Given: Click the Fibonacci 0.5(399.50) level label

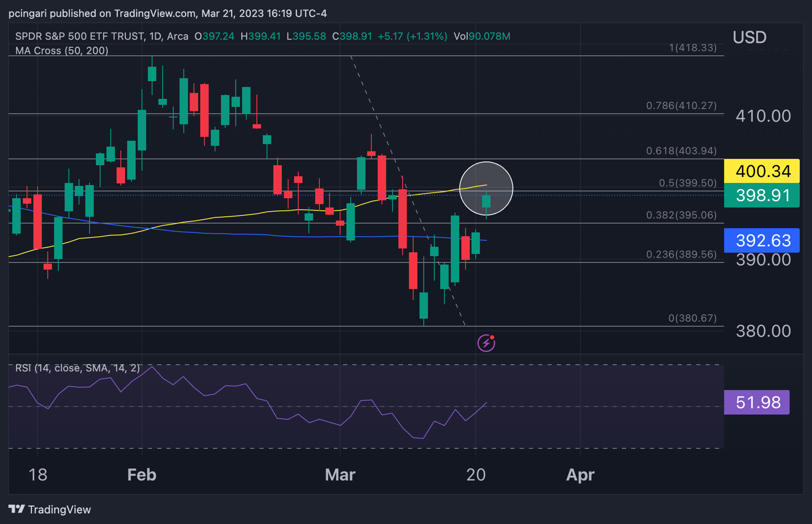Looking at the screenshot, I should 688,183.
